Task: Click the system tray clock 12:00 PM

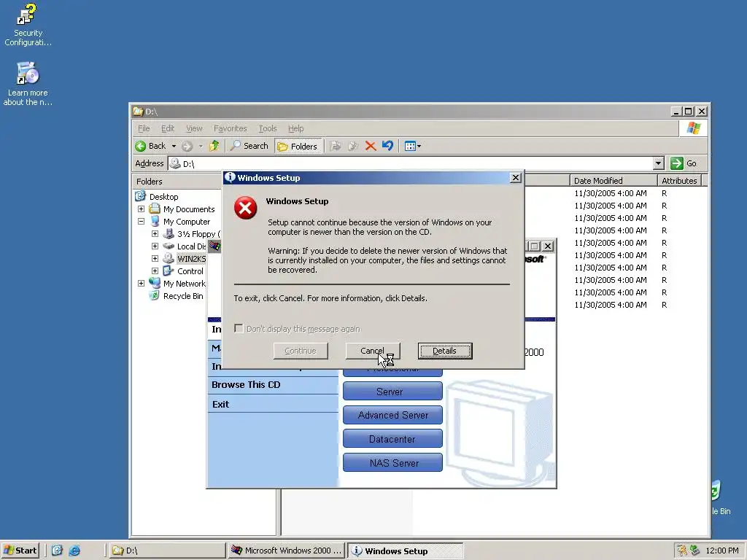Action: point(721,551)
